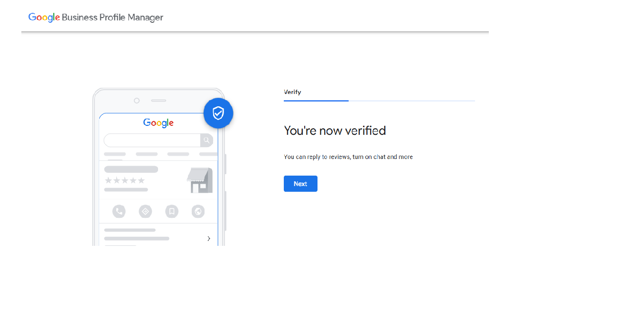Click the front camera dot on phone
This screenshot has width=644, height=318.
point(137,101)
